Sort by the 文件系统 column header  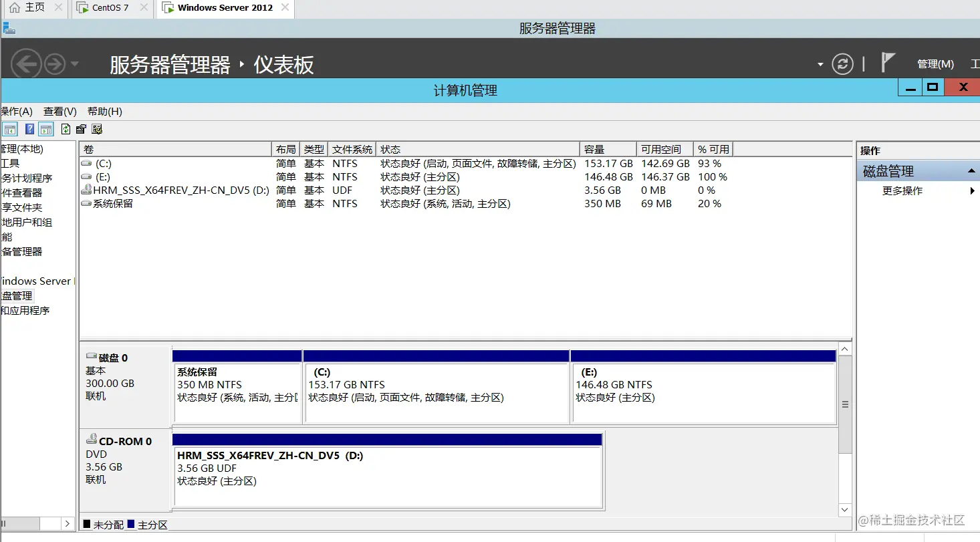(352, 149)
